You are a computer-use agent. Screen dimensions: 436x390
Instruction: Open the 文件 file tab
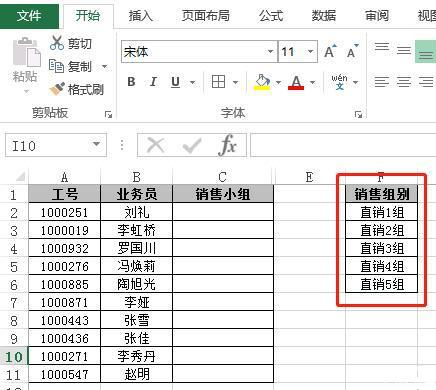pos(29,15)
